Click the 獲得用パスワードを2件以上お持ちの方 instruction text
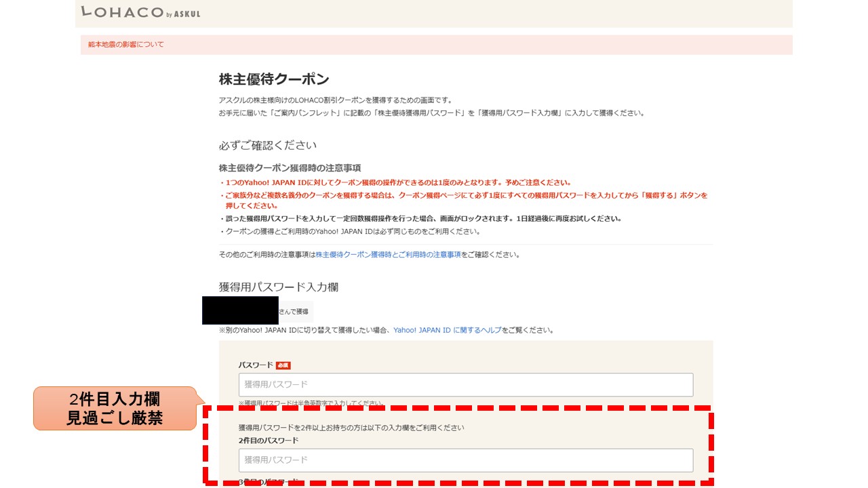This screenshot has width=868, height=488. pos(351,428)
